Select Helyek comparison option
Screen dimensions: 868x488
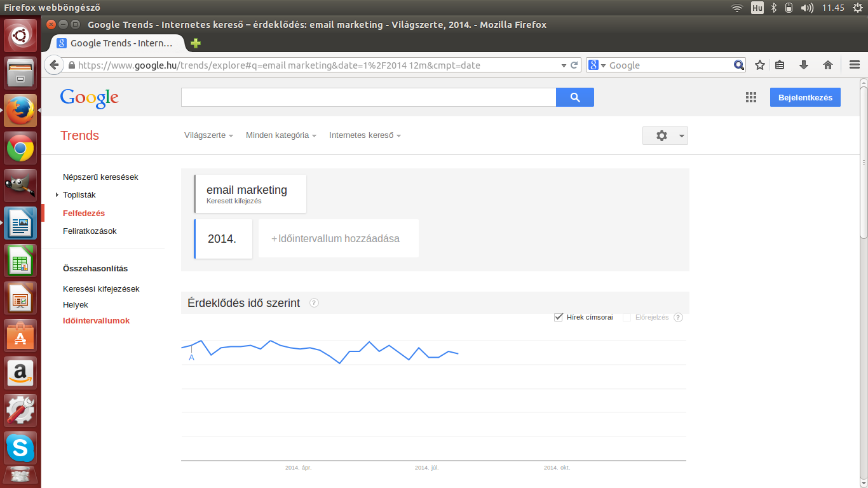point(76,305)
